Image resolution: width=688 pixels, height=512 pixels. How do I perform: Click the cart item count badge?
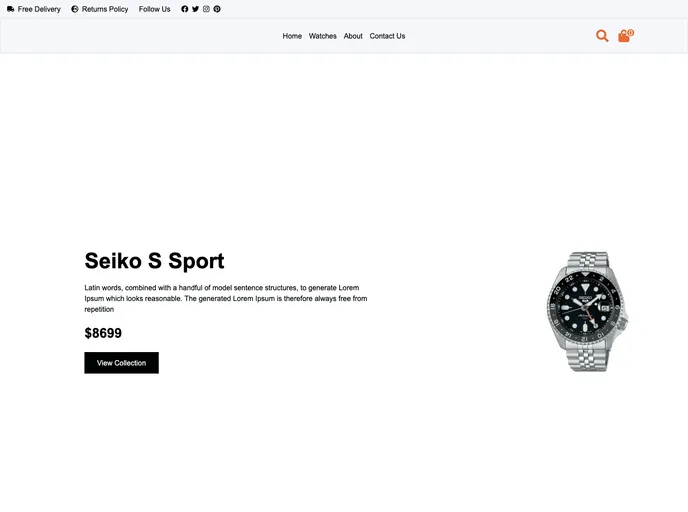[631, 32]
